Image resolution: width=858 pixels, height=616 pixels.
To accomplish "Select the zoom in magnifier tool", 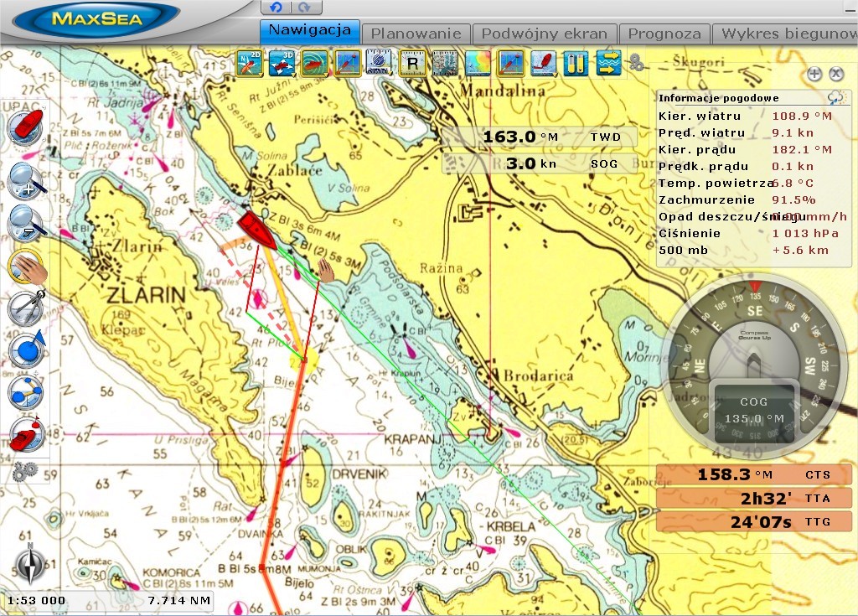I will [x=26, y=179].
